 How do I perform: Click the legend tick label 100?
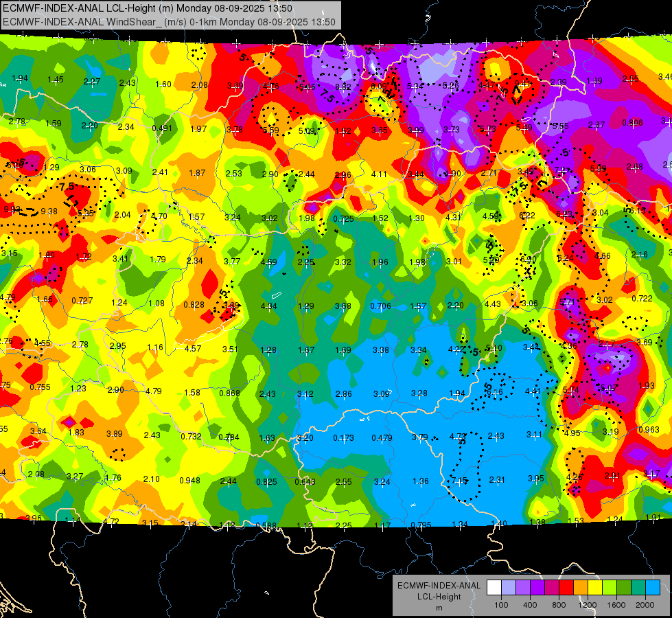click(501, 605)
